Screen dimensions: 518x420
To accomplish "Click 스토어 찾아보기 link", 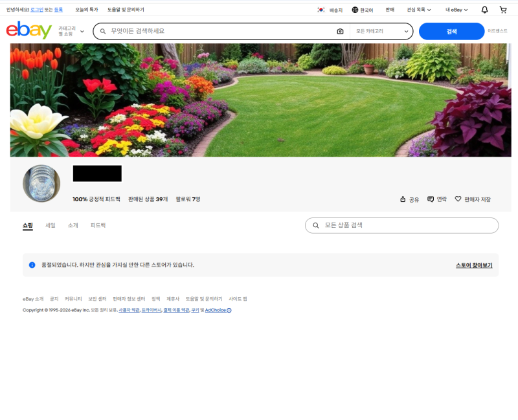I will point(474,265).
